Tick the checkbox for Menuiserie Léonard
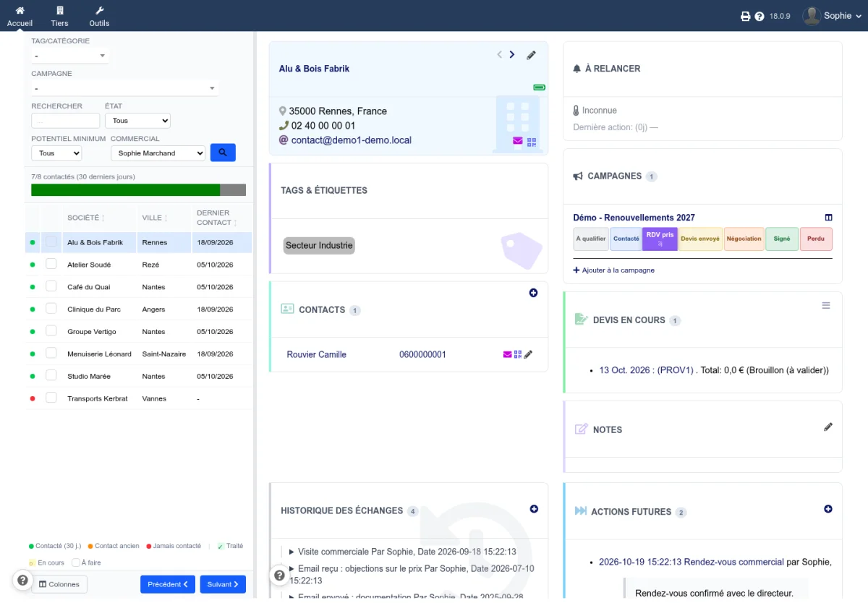The image size is (868, 603). 51,354
